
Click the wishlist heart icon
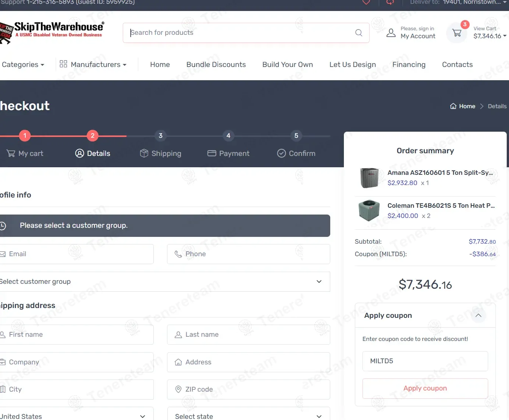pyautogui.click(x=366, y=2)
